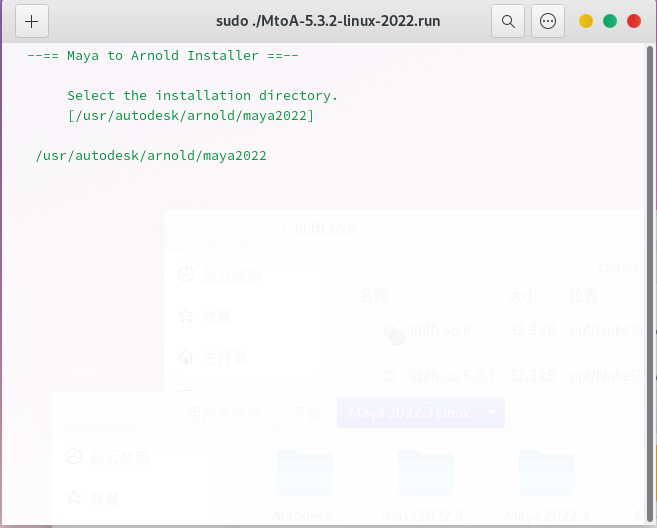The image size is (657, 528).
Task: Select the Maya 2022.3 Linux path segment
Action: point(408,412)
